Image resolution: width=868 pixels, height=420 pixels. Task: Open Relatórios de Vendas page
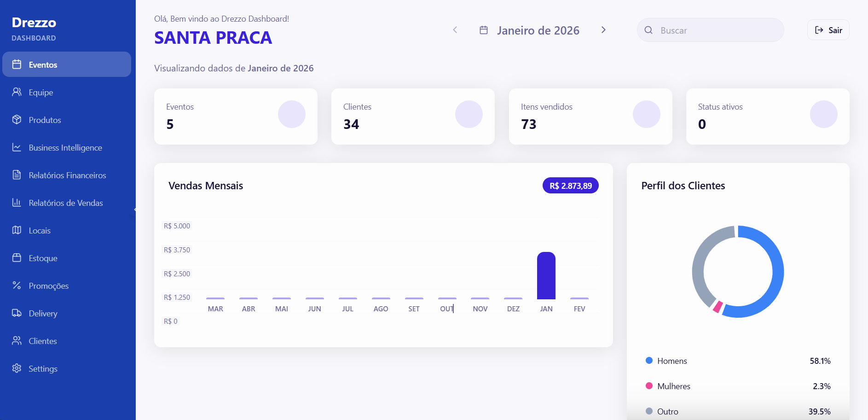pos(65,203)
